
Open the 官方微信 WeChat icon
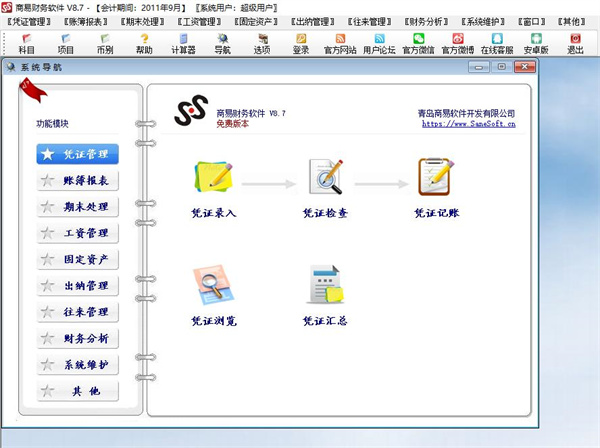[x=419, y=44]
